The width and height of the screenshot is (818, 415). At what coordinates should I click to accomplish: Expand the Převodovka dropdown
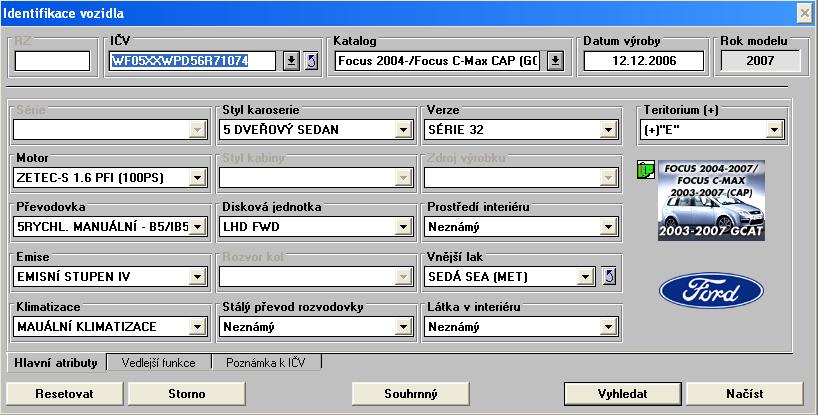(197, 227)
